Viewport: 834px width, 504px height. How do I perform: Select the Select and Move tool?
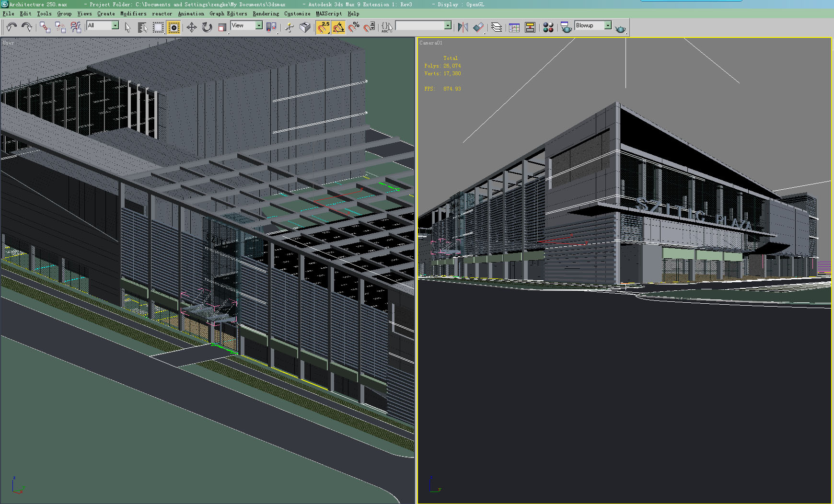click(191, 27)
